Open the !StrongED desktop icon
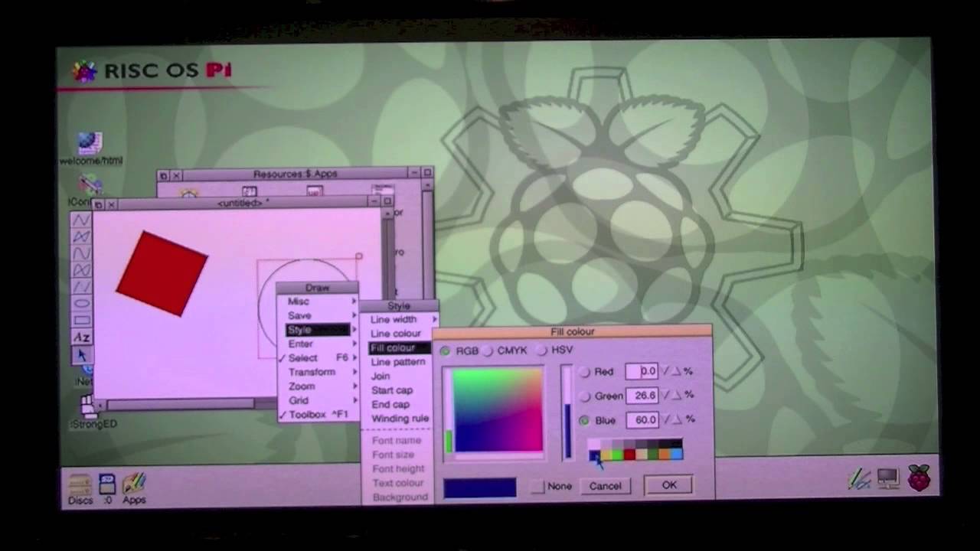The width and height of the screenshot is (980, 551). coord(92,412)
